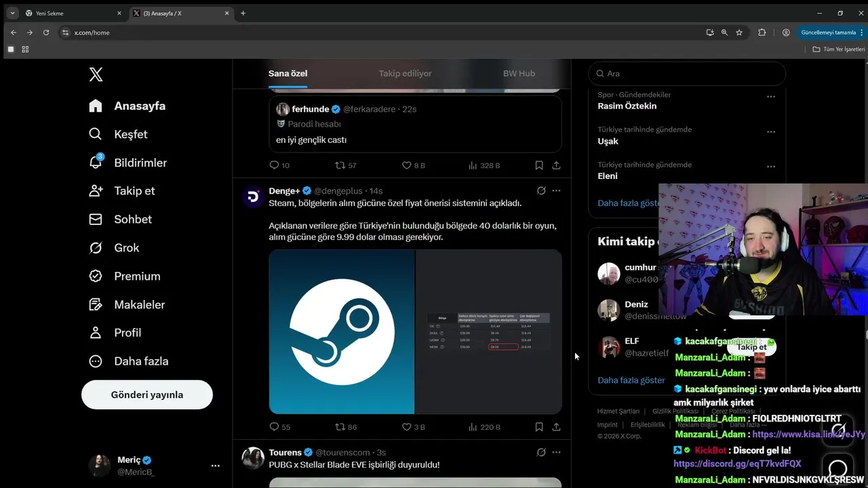The width and height of the screenshot is (868, 488).
Task: Like the post with 8 B likes
Action: [x=414, y=165]
